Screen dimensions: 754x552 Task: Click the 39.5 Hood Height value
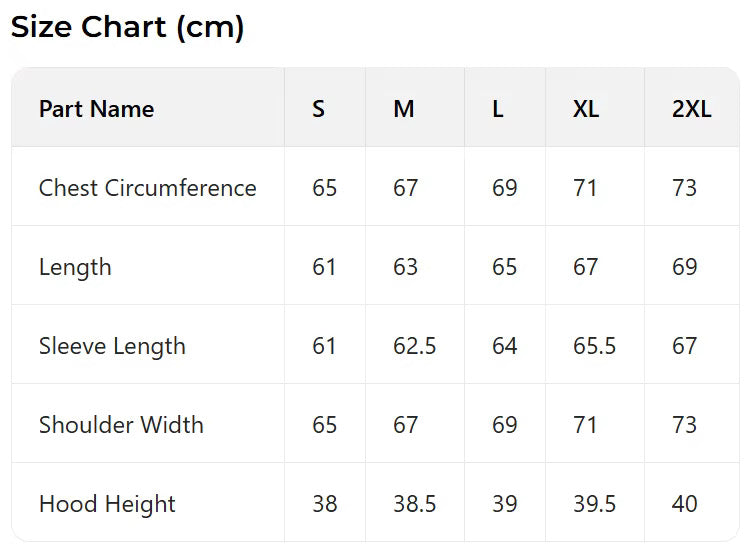[594, 504]
